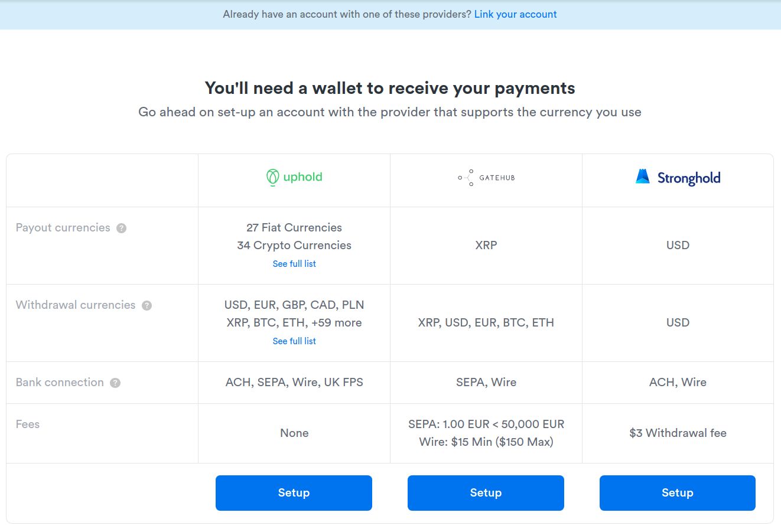
Task: Open the Bank connection help icon
Action: 115,383
